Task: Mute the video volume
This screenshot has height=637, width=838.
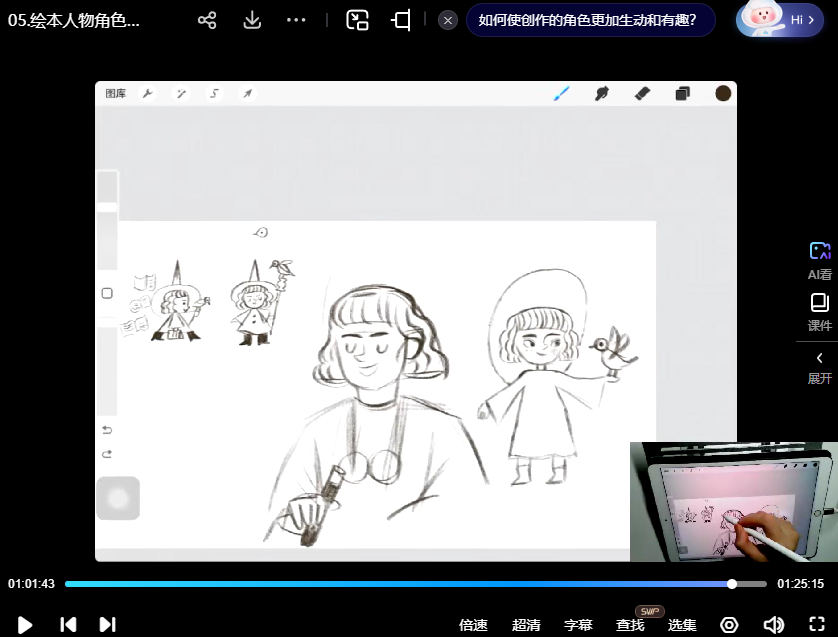Action: point(773,625)
